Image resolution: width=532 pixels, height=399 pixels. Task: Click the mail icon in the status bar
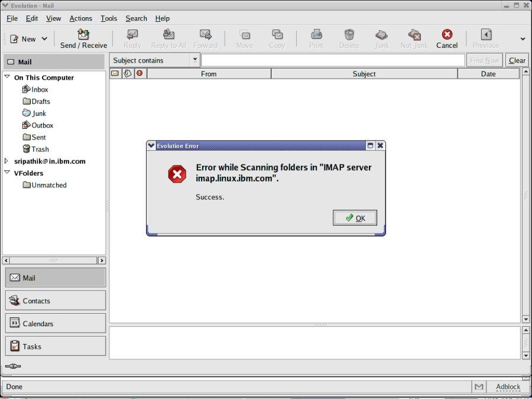pyautogui.click(x=479, y=387)
